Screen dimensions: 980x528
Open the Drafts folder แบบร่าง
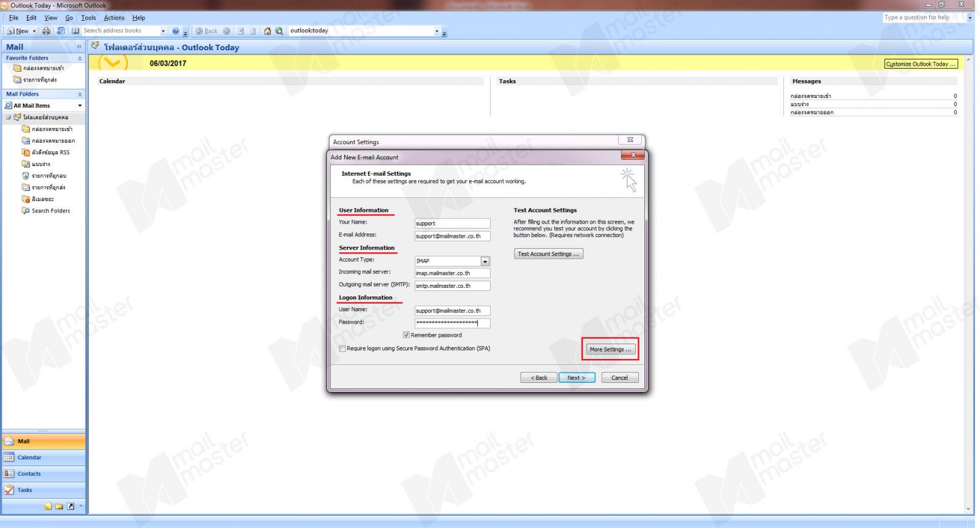(36, 164)
